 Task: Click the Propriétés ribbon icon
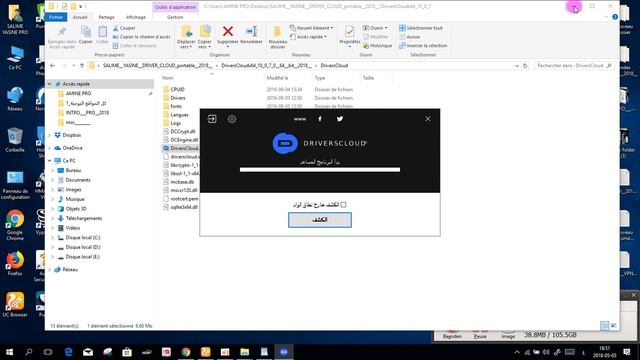point(349,31)
